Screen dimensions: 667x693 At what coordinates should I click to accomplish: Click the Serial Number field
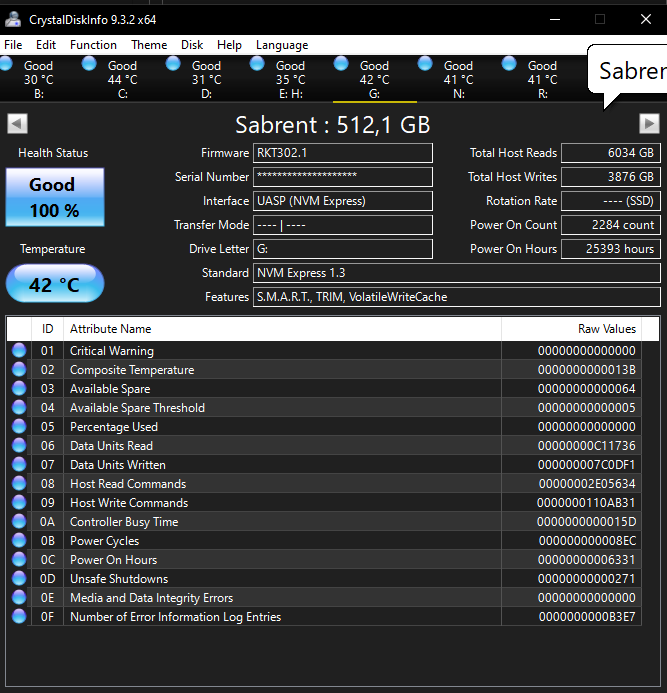pos(343,177)
